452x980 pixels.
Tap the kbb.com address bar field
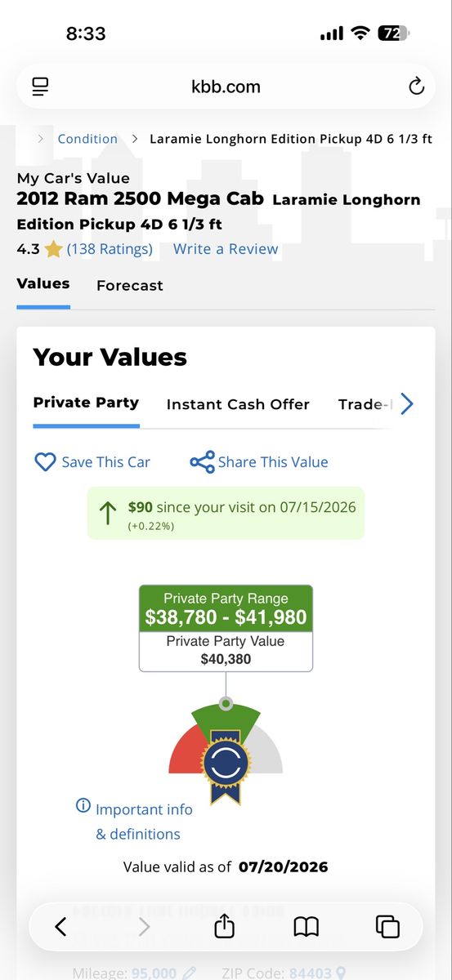pos(226,87)
